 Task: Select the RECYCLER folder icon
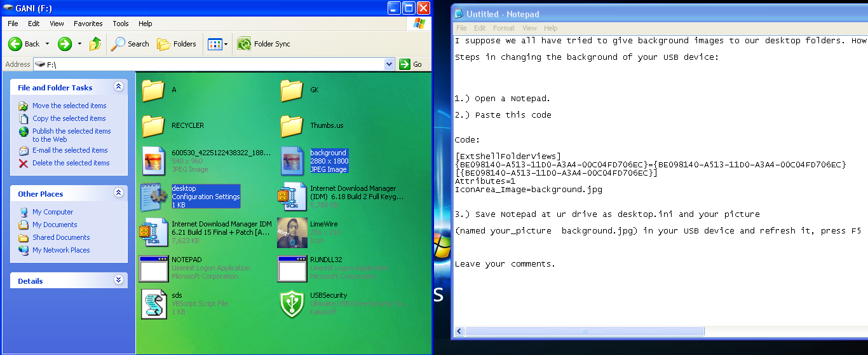click(153, 126)
